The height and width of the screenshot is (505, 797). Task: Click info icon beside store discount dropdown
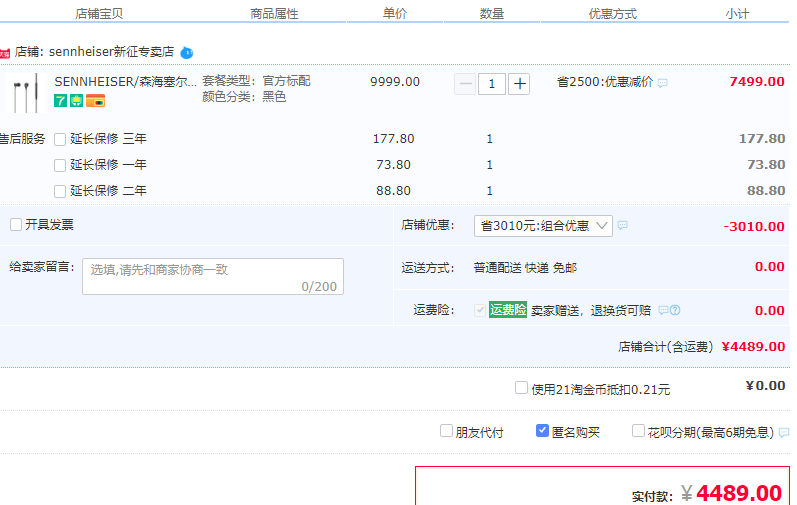623,225
